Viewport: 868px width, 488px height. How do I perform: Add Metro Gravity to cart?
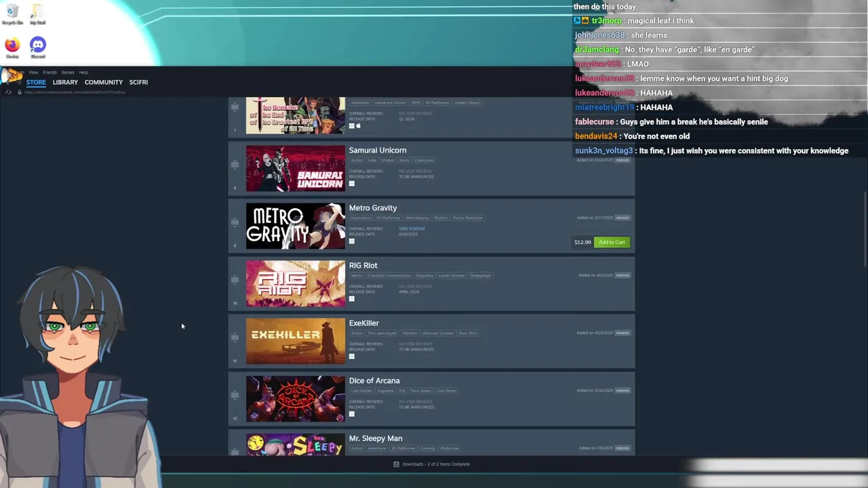pyautogui.click(x=612, y=242)
